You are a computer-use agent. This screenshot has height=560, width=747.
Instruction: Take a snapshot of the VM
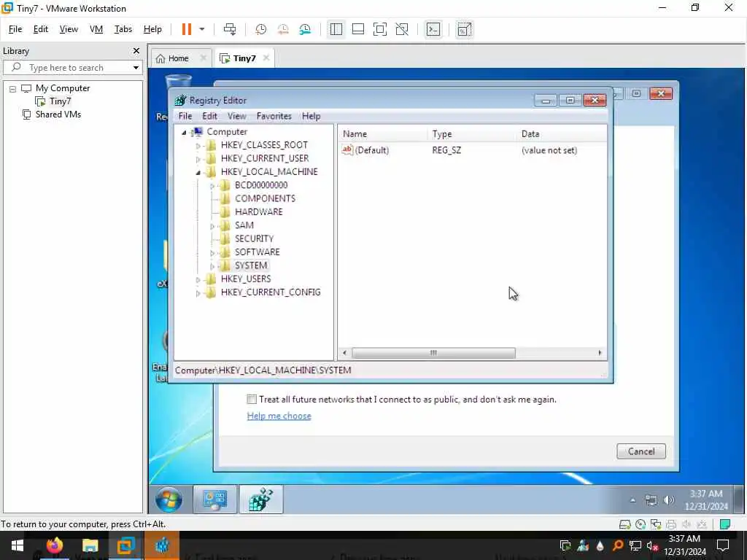pos(260,29)
